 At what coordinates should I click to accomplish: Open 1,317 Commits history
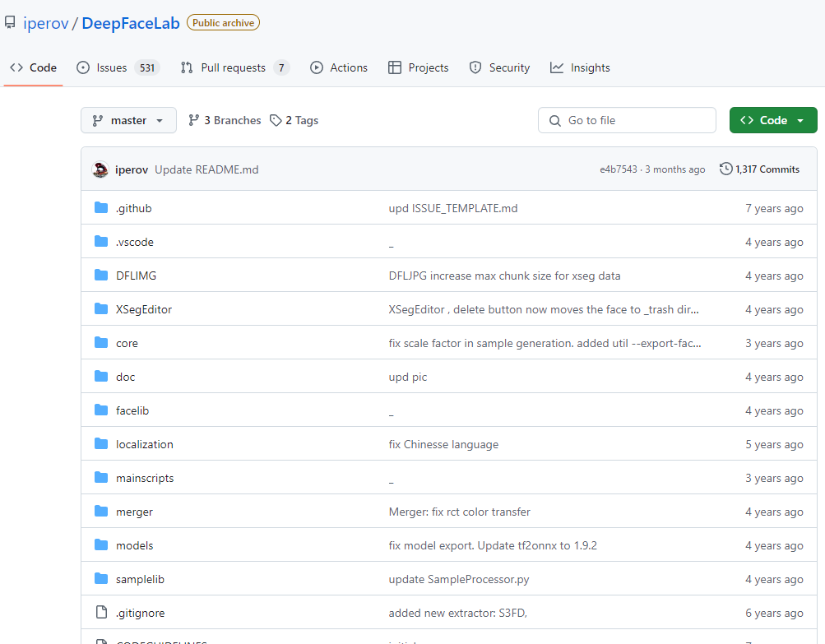pos(760,169)
